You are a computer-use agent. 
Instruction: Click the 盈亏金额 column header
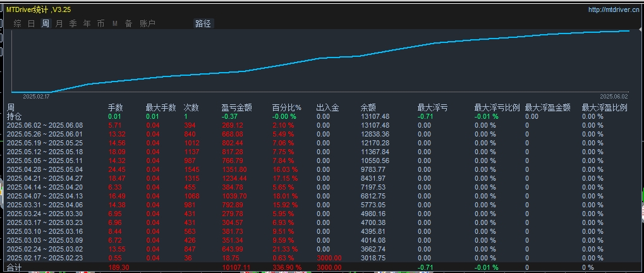[x=236, y=107]
